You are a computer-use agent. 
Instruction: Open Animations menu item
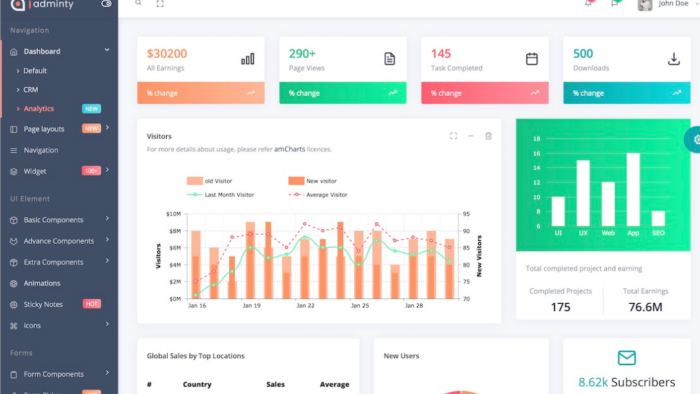click(x=42, y=283)
